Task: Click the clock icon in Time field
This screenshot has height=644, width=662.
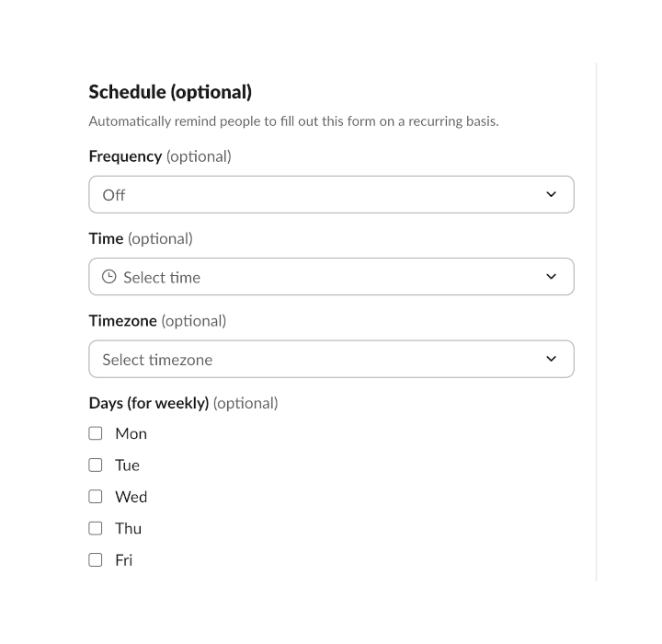Action: pos(109,277)
